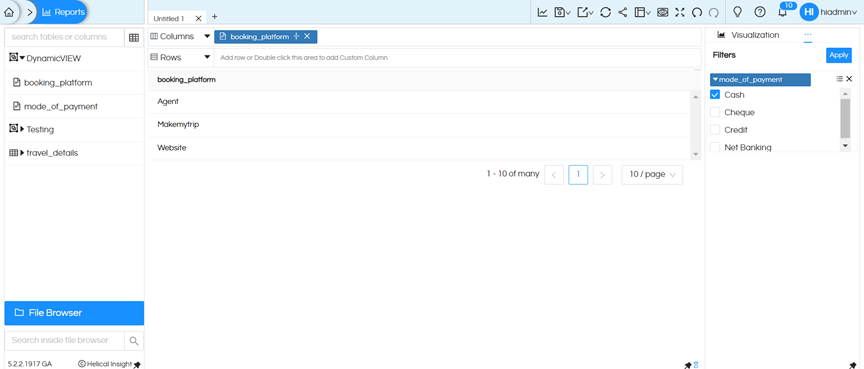
Task: Click the booking_platform pill move icon
Action: coord(296,36)
